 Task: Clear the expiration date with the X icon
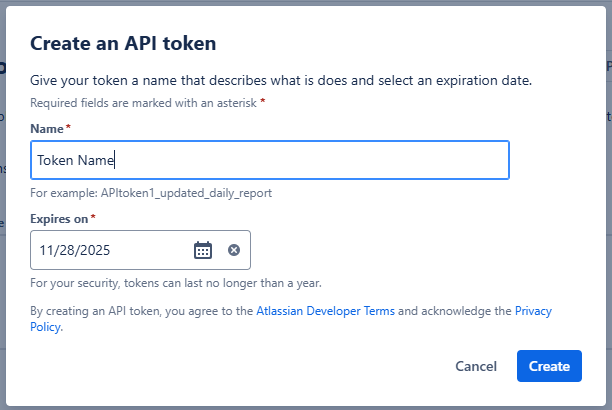coord(234,250)
